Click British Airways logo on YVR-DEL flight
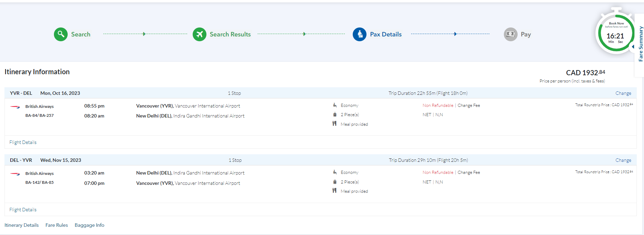 (x=15, y=107)
